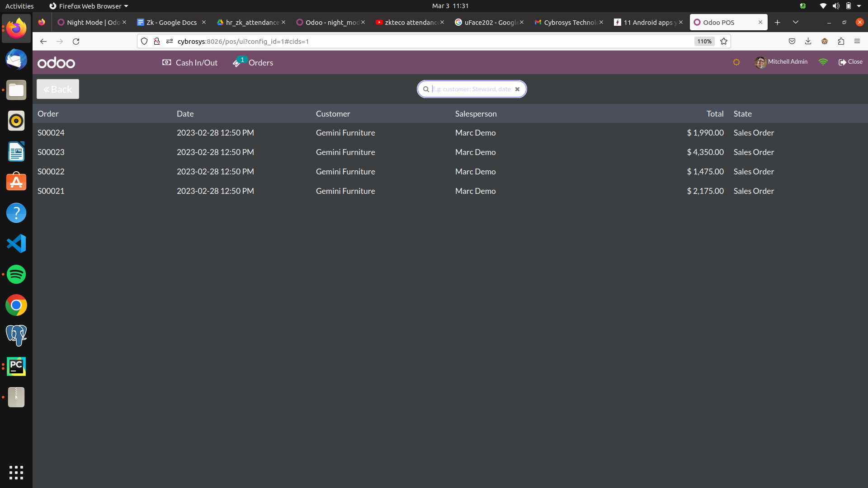Launch PyCharm from the dock
The width and height of the screenshot is (868, 488).
click(16, 366)
